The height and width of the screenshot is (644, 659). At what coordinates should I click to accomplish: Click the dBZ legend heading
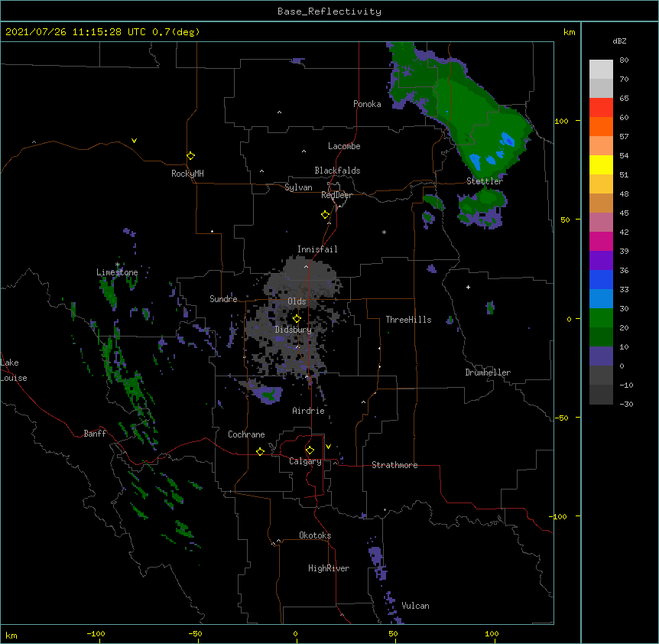pos(619,41)
